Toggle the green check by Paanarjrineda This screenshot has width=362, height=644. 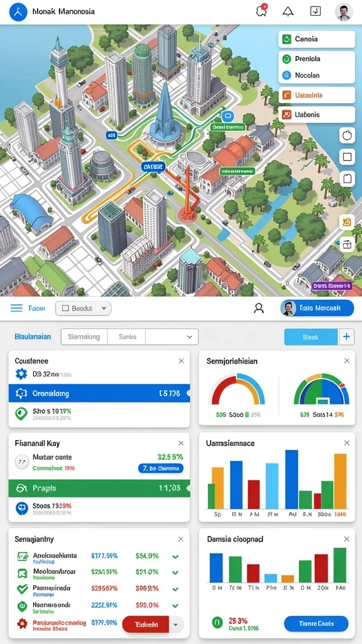[x=21, y=589]
